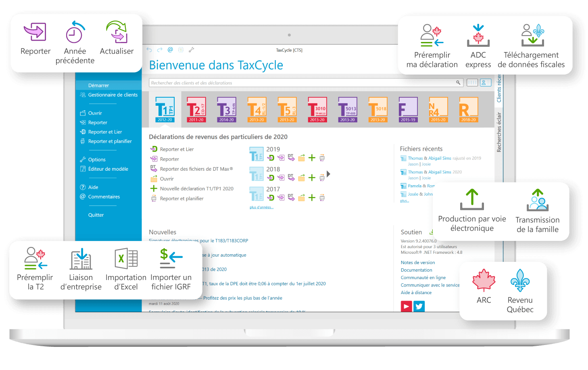Click the @ feedback icon in title toolbar
588x370 pixels.
tap(170, 50)
